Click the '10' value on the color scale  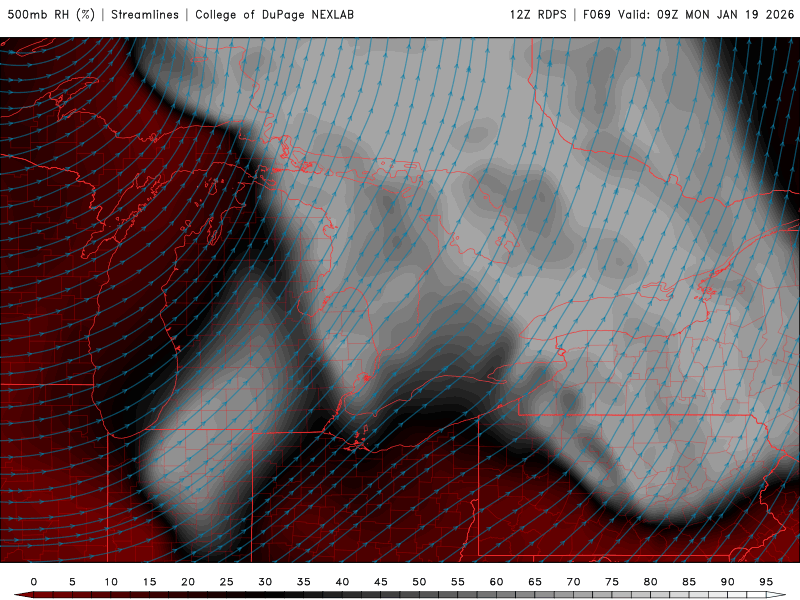[x=111, y=582]
